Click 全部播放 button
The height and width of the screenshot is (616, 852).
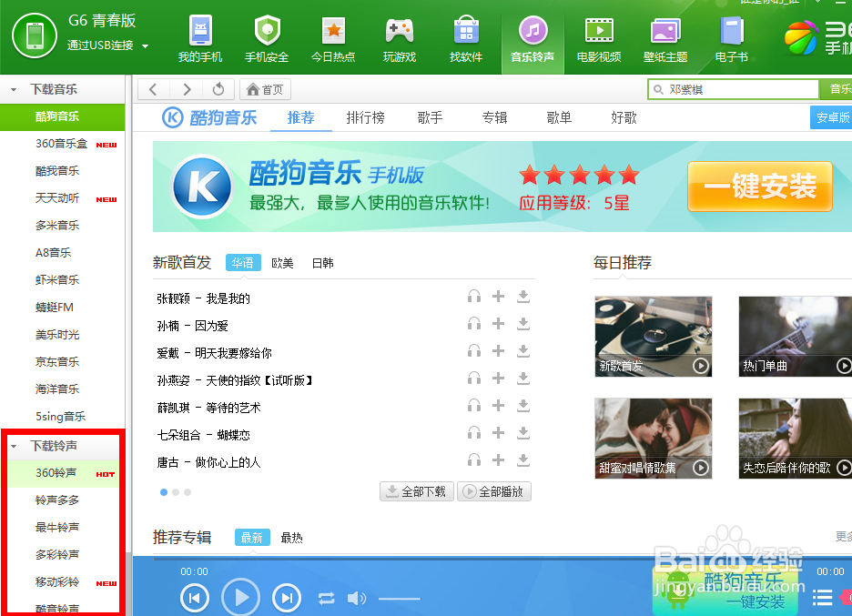click(x=494, y=491)
